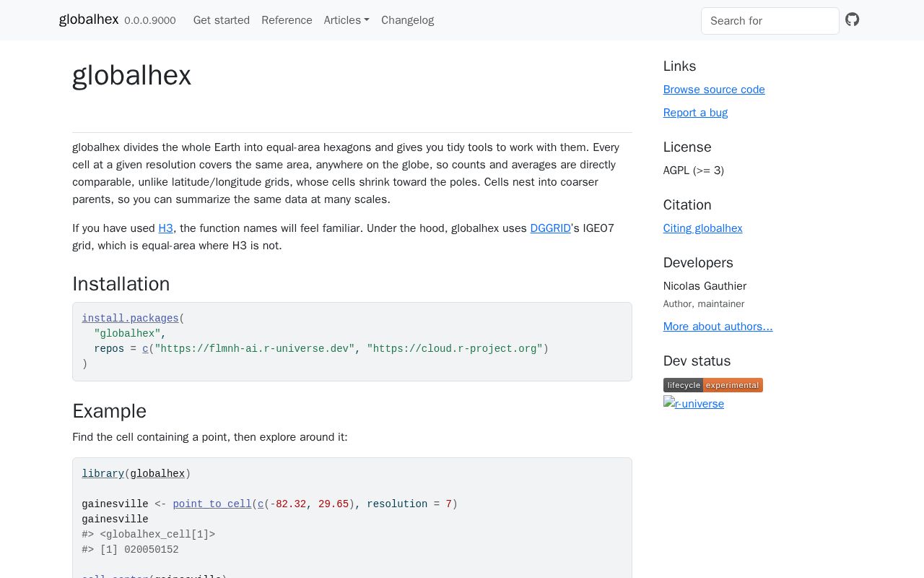Open the r-universe badge link
This screenshot has width=924, height=578.
coord(694,403)
